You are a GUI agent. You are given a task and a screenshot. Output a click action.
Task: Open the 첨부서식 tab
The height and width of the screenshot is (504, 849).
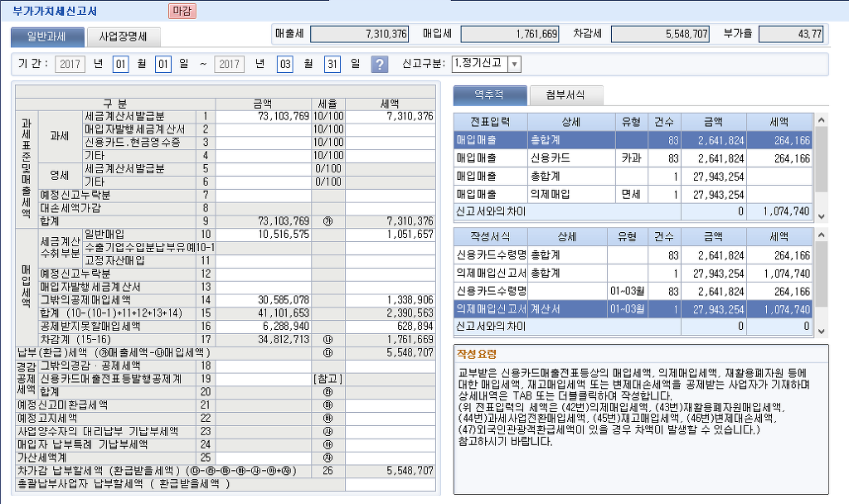tap(566, 94)
